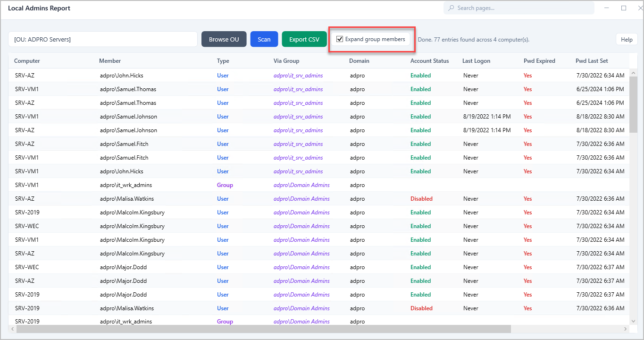Open the Browse OU dialog
The width and height of the screenshot is (644, 340).
coord(224,39)
